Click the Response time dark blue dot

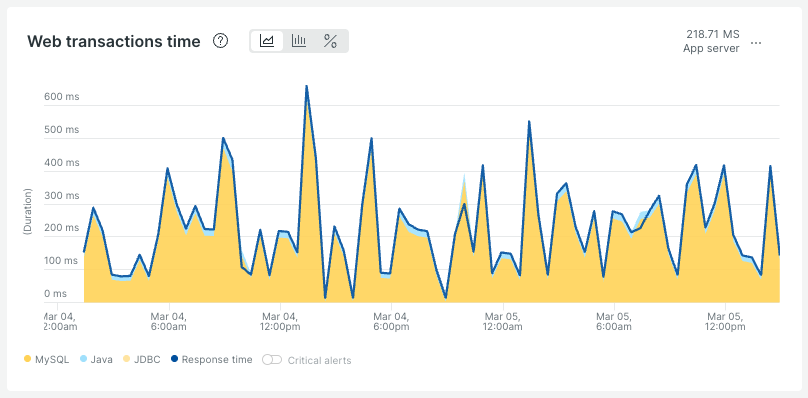click(x=174, y=359)
